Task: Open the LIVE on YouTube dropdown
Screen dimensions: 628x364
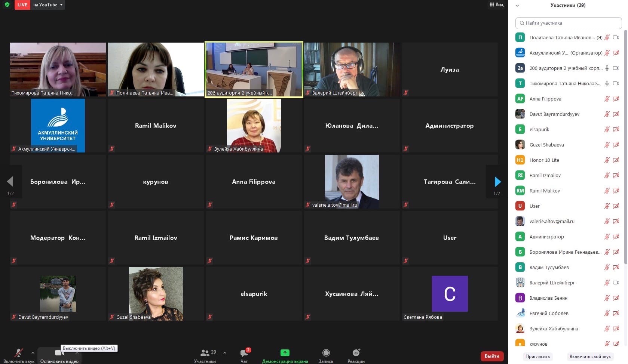Action: point(48,5)
